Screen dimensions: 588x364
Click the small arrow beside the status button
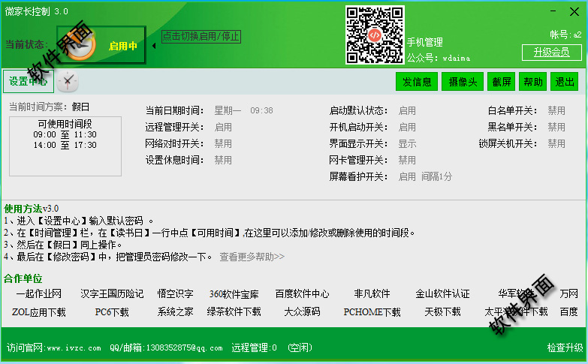pyautogui.click(x=154, y=46)
